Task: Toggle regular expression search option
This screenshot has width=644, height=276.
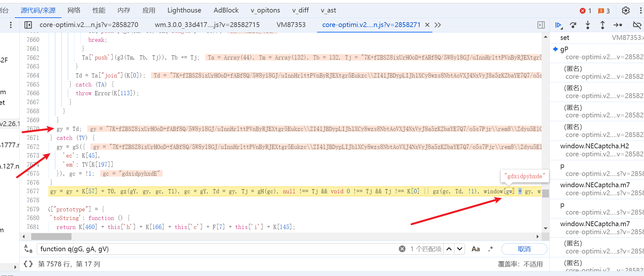Action: tap(490, 249)
